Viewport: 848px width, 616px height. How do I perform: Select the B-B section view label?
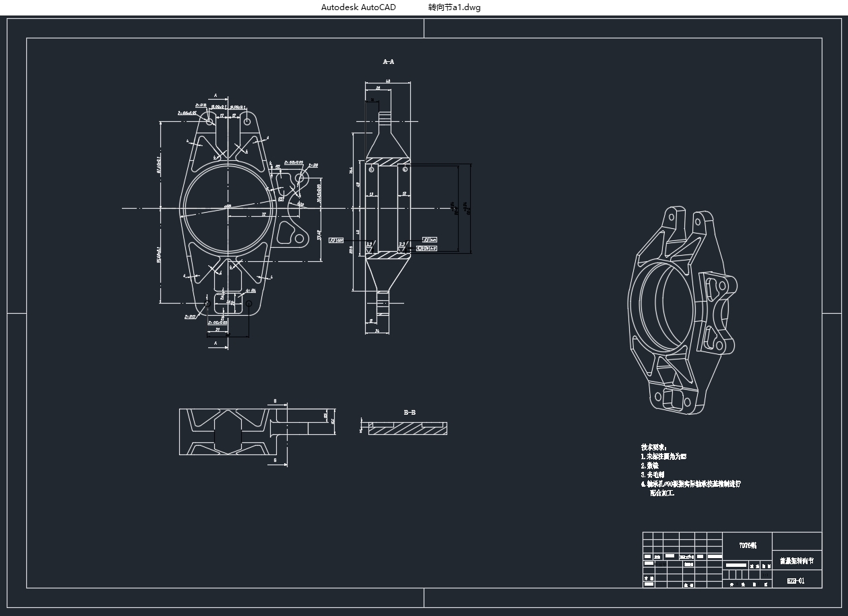410,412
